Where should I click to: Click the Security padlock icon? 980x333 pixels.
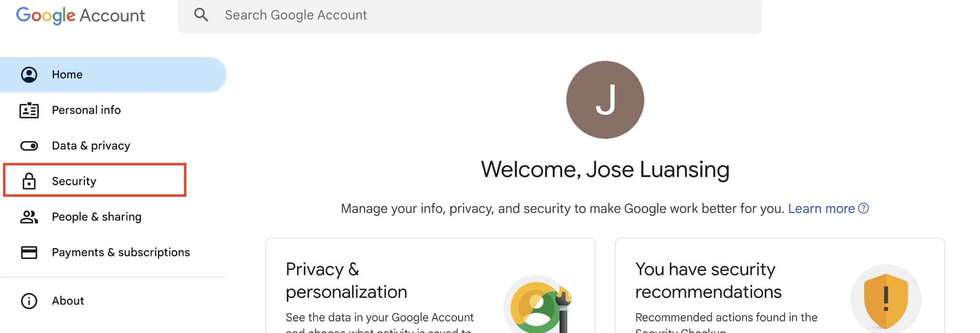[29, 181]
